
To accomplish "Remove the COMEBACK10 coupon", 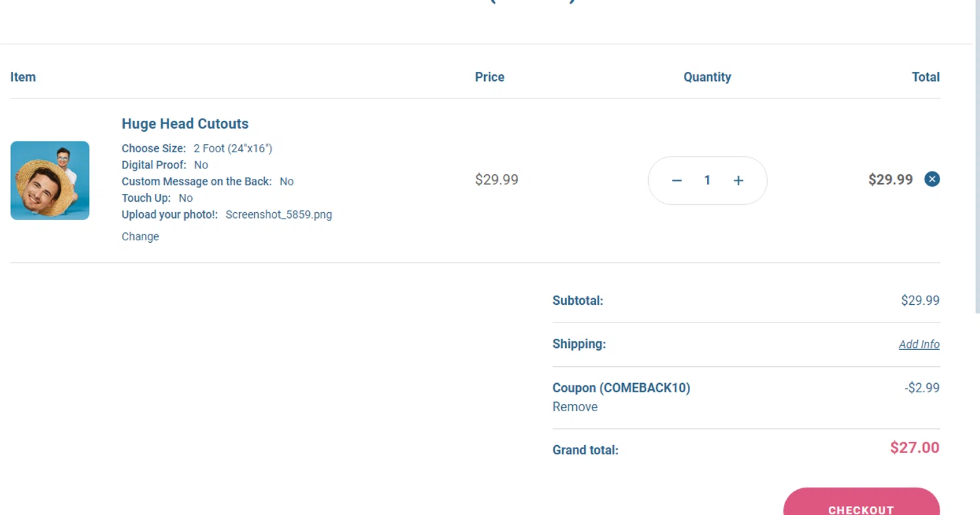I will [x=575, y=407].
